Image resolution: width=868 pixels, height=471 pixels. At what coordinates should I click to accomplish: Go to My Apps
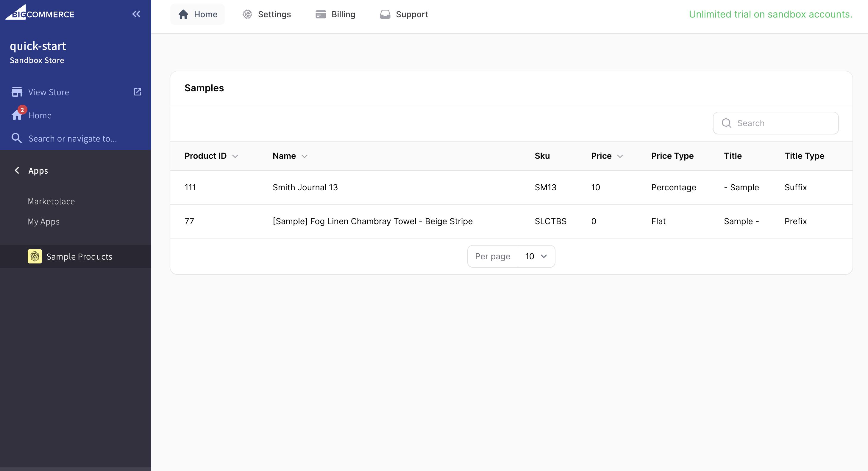43,221
